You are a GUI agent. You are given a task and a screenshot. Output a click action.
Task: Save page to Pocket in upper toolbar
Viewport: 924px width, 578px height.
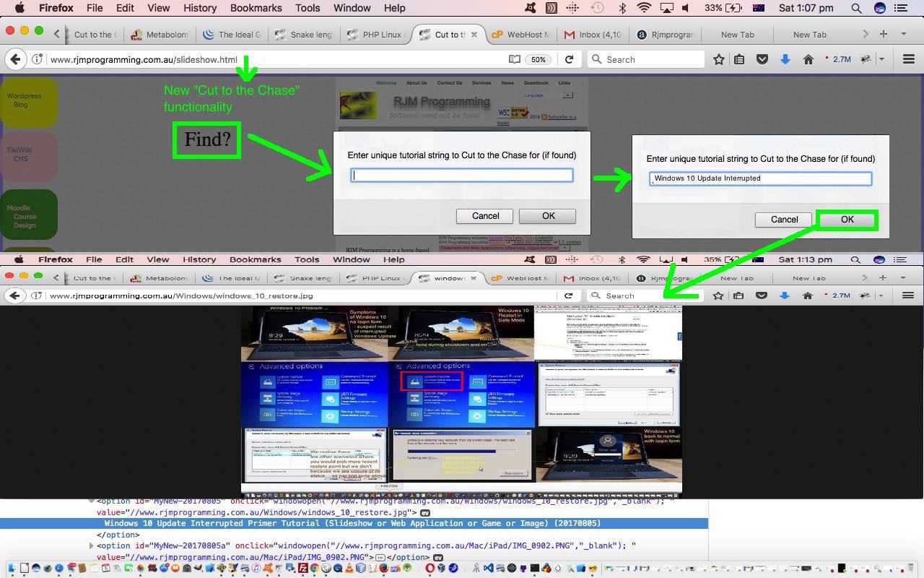click(762, 59)
